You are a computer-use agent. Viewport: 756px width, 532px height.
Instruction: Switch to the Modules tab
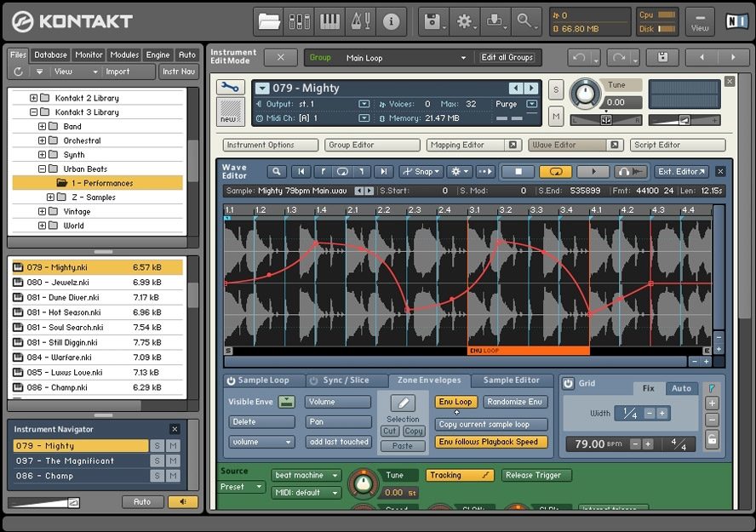coord(124,55)
